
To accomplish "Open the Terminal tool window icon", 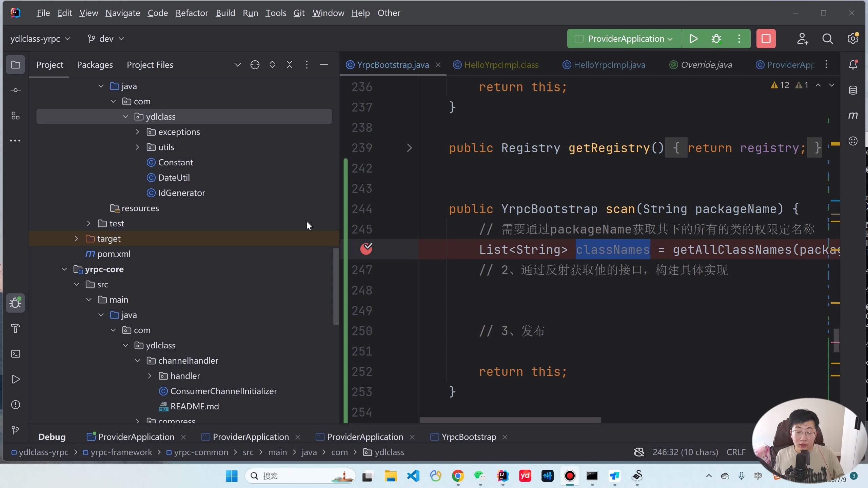I will 16,354.
